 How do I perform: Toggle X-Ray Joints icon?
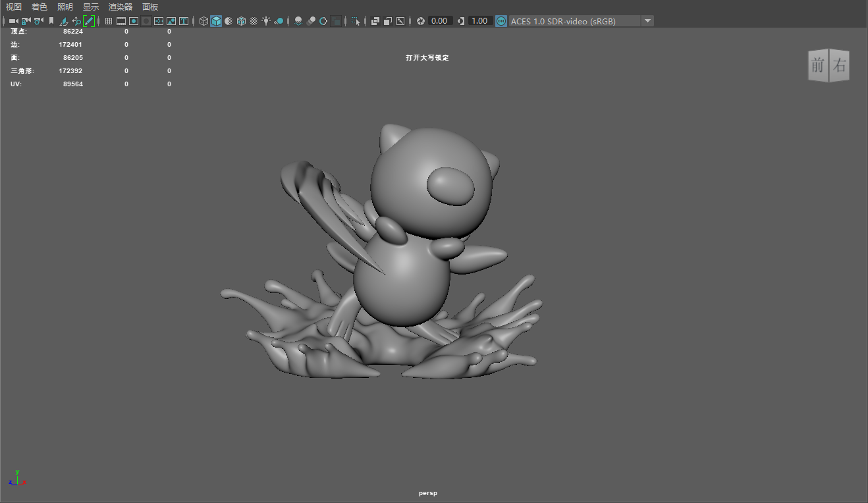(x=400, y=21)
